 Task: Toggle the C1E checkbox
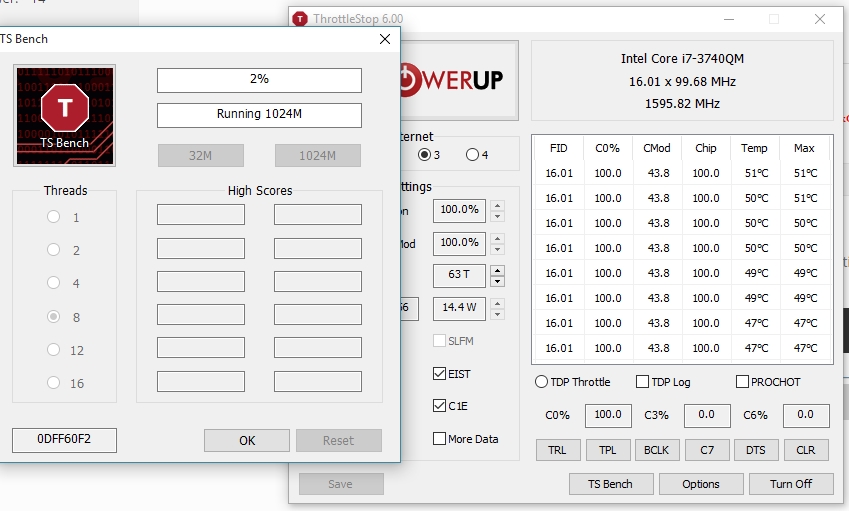tap(439, 405)
